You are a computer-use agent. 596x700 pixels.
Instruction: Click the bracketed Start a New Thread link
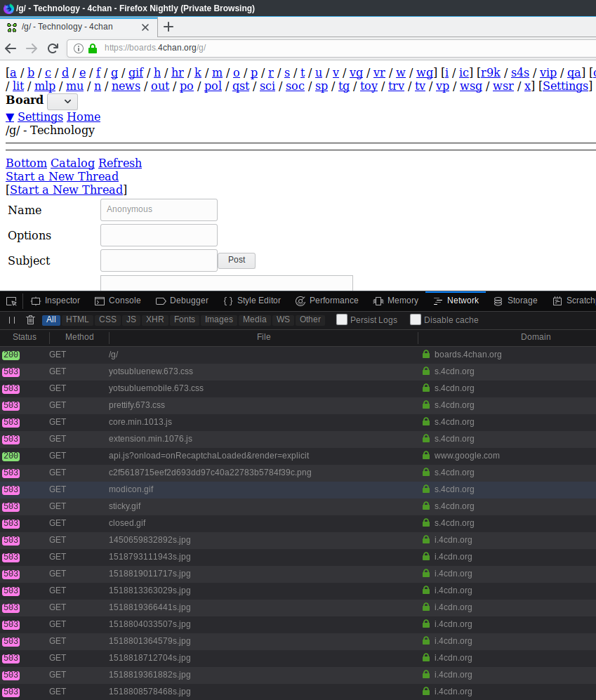pos(66,190)
